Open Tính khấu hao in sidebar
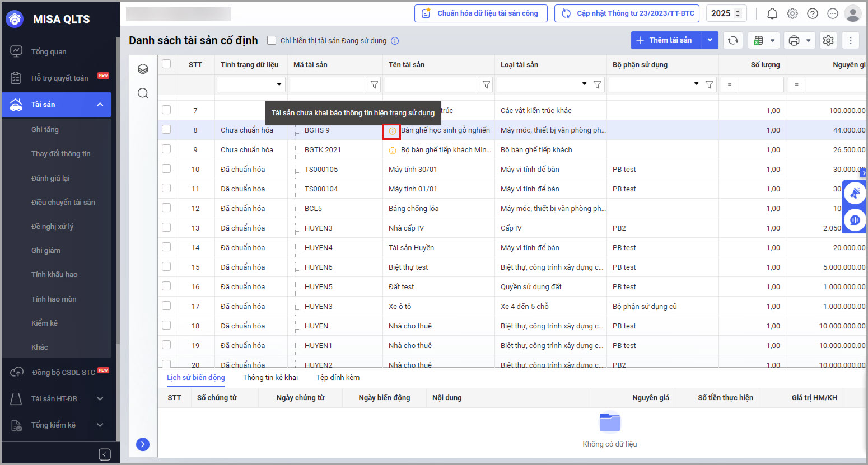868x465 pixels. (54, 274)
